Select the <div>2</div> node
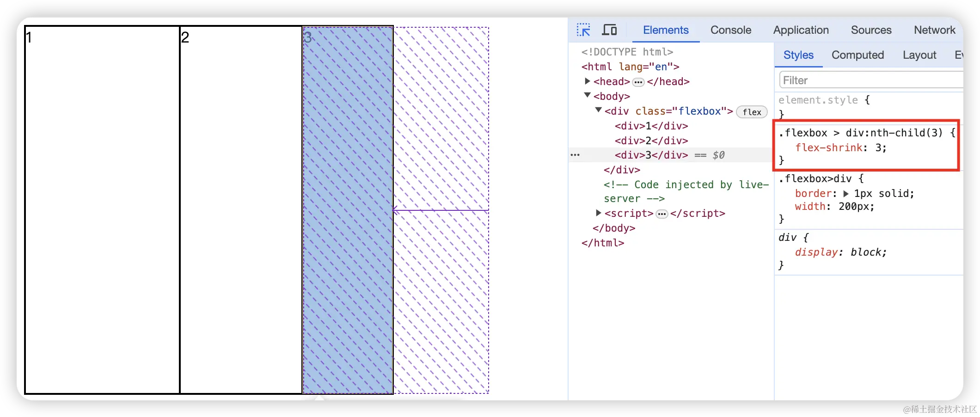This screenshot has width=980, height=417. (x=651, y=141)
